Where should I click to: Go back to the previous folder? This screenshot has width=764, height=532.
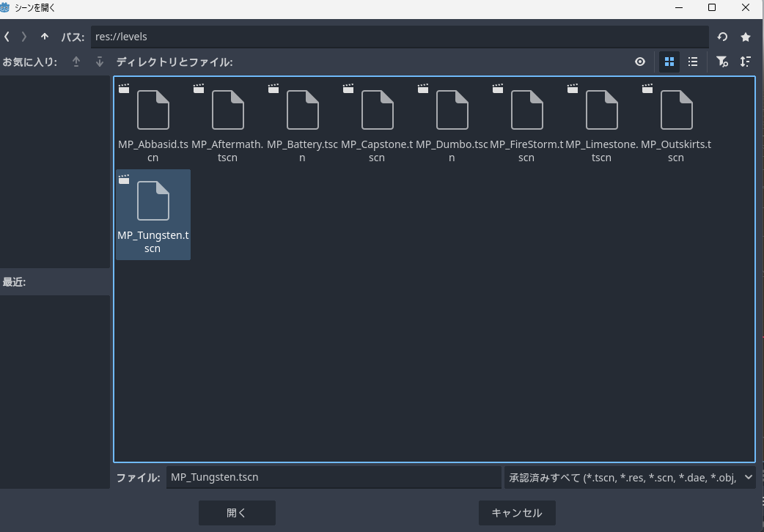7,37
